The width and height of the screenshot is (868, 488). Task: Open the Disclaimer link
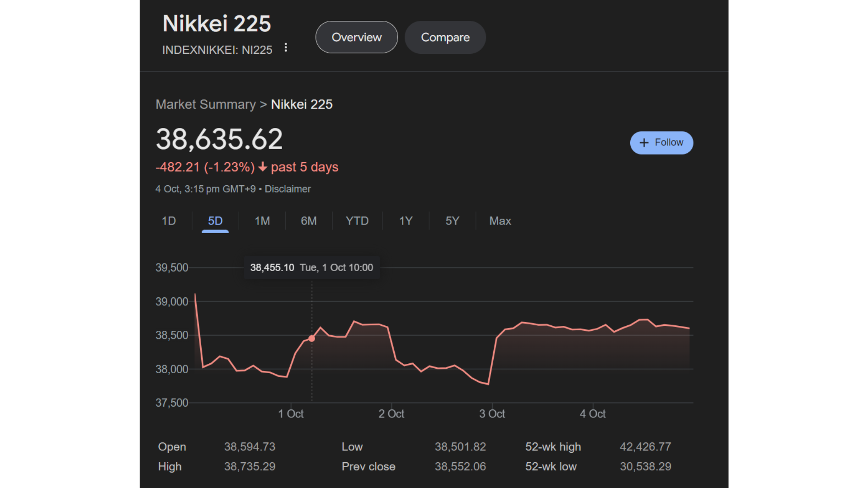click(288, 189)
